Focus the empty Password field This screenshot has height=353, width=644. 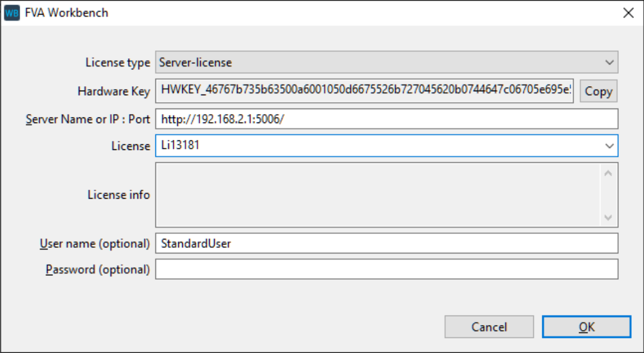pyautogui.click(x=386, y=269)
